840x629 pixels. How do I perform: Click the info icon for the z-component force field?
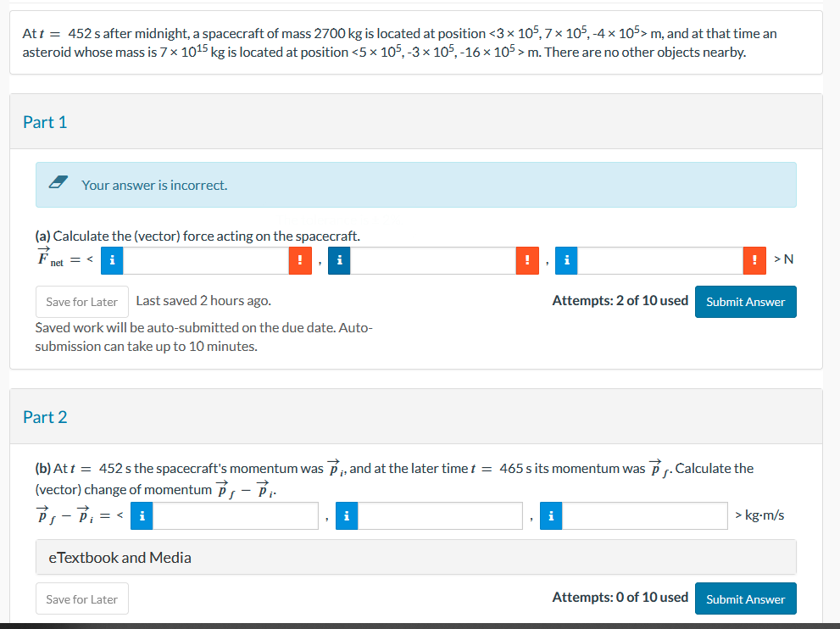(565, 260)
